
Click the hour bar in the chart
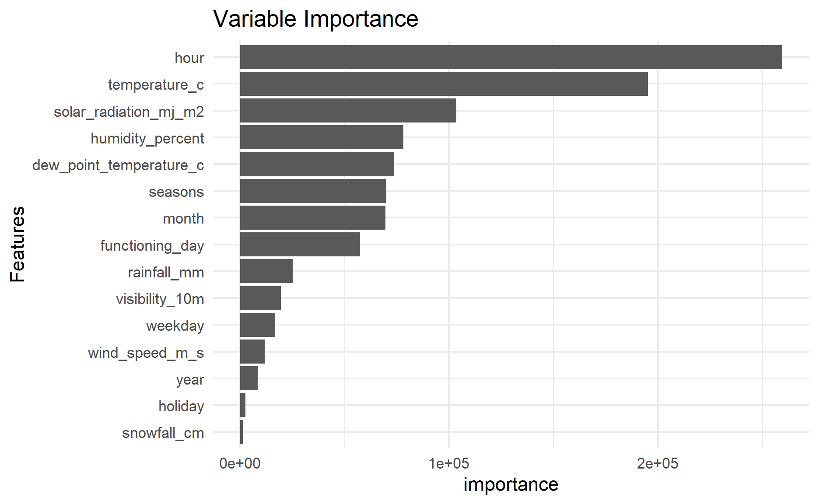coord(511,57)
